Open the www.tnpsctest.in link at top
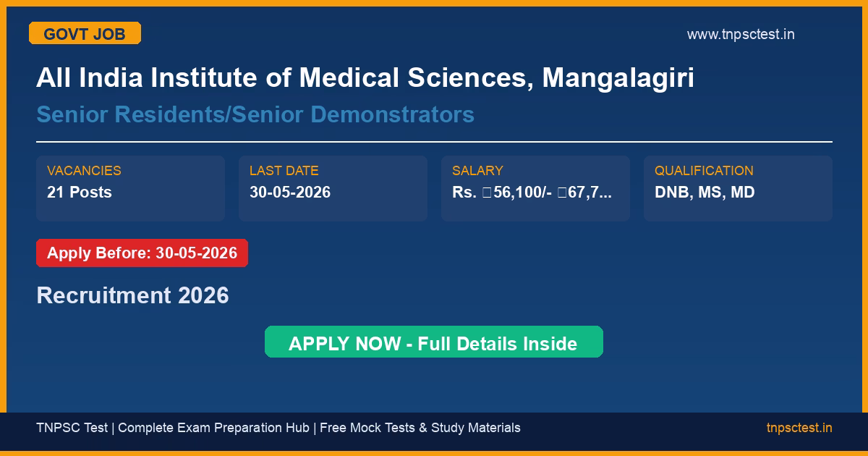This screenshot has width=868, height=456. (740, 34)
